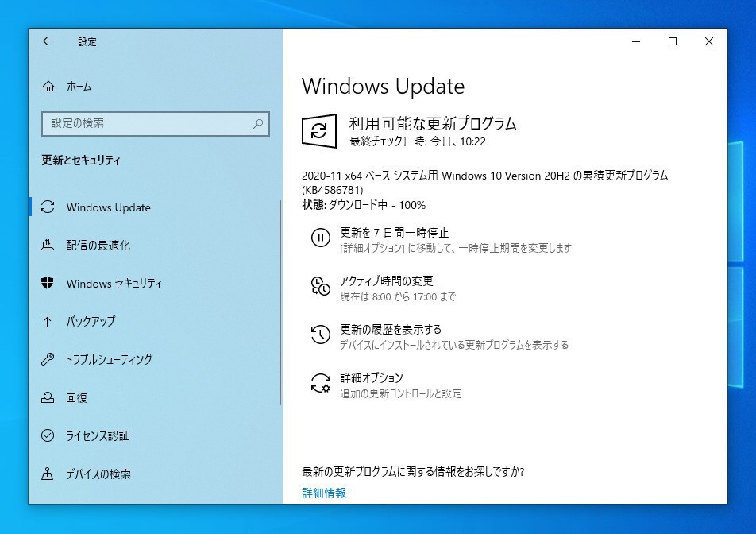Click 現在は 8:00 から 17:00 まで text
This screenshot has width=756, height=534.
pos(398,296)
